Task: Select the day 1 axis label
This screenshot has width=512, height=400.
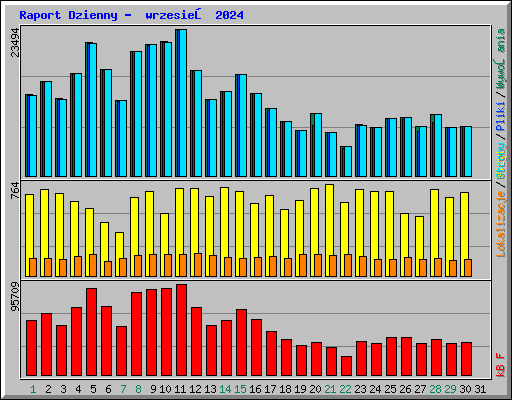Action: click(x=33, y=389)
